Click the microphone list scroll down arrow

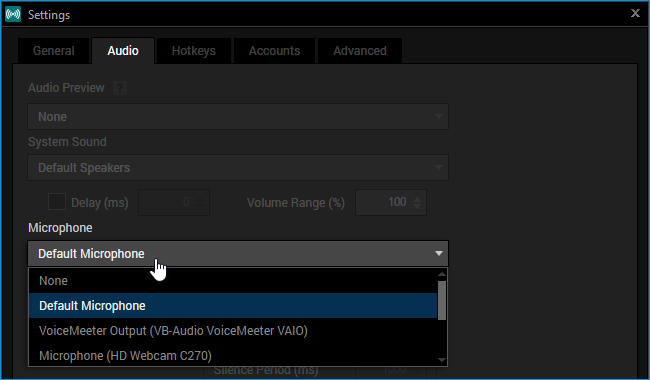point(442,360)
